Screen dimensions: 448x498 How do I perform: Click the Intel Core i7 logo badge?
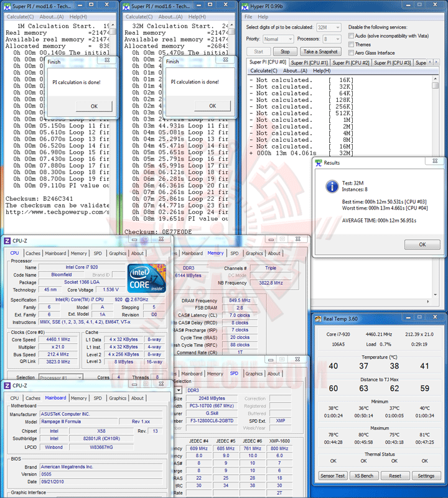click(147, 278)
